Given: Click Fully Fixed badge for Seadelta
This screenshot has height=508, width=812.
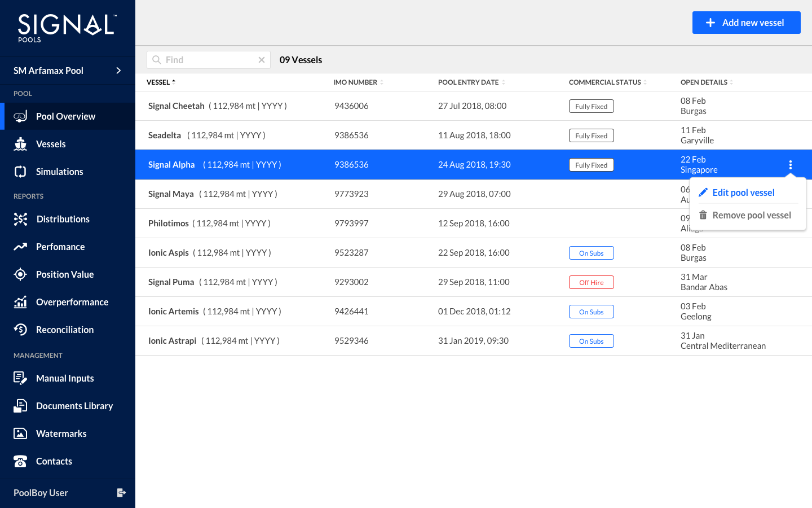Looking at the screenshot, I should click(592, 135).
